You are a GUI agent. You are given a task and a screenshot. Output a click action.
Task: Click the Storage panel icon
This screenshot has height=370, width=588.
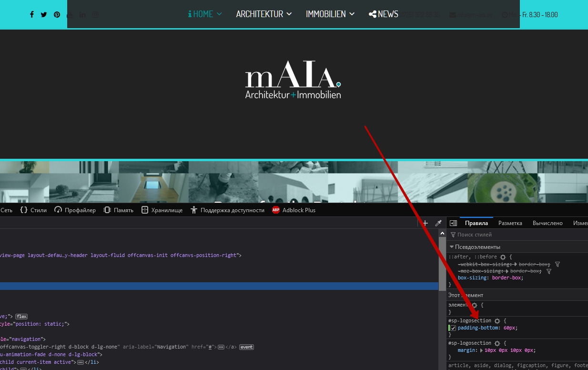click(x=145, y=210)
